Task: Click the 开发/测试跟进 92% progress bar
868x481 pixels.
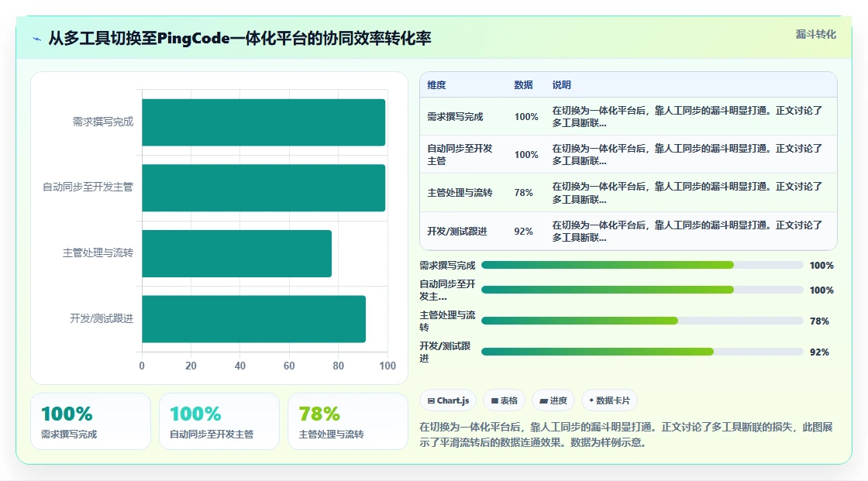Action: [x=642, y=352]
